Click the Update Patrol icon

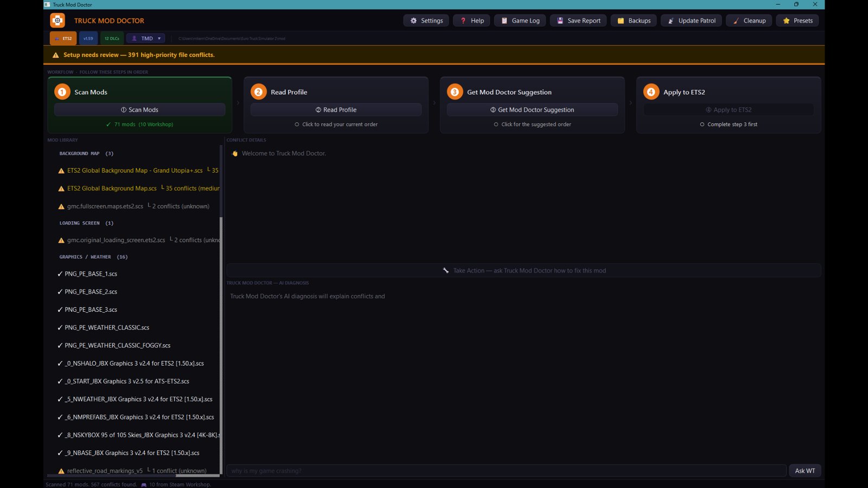pos(671,21)
